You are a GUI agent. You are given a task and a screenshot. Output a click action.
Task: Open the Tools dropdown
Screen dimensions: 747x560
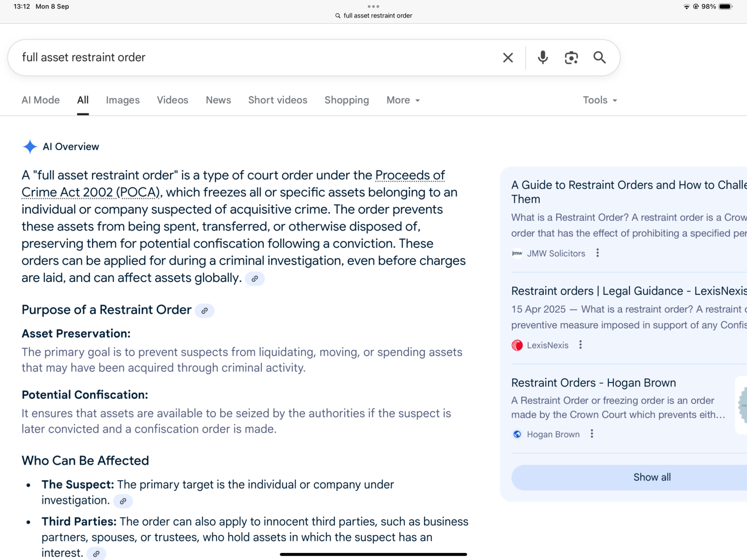(x=600, y=100)
